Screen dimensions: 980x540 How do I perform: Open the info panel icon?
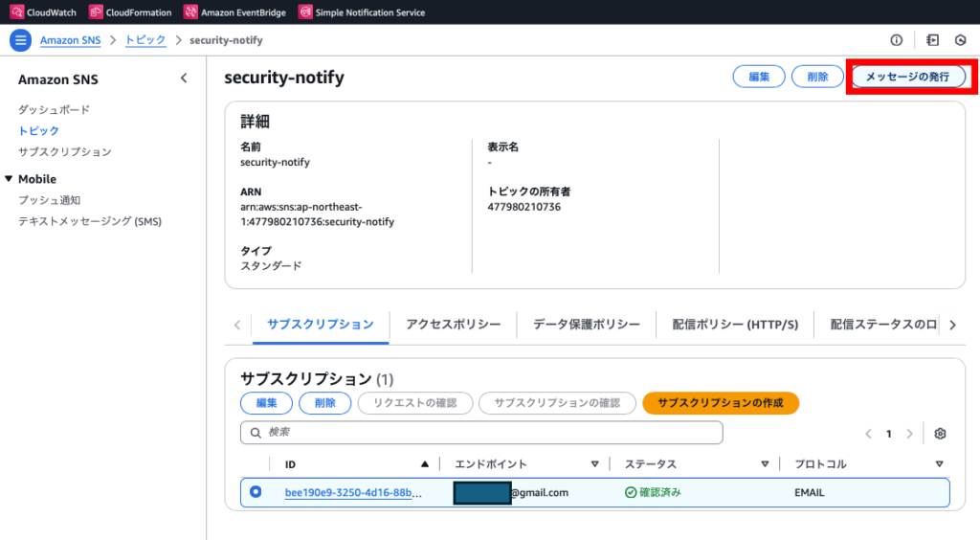click(x=896, y=40)
